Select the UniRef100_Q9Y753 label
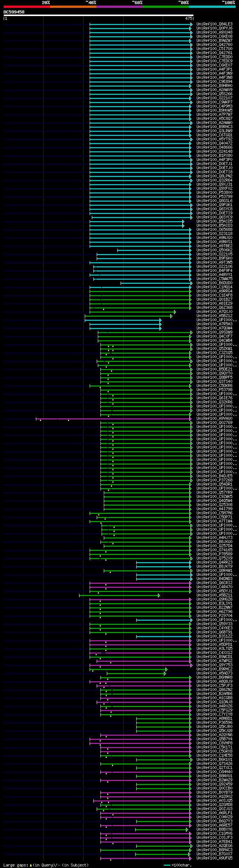239x868 pixels. [x=214, y=665]
